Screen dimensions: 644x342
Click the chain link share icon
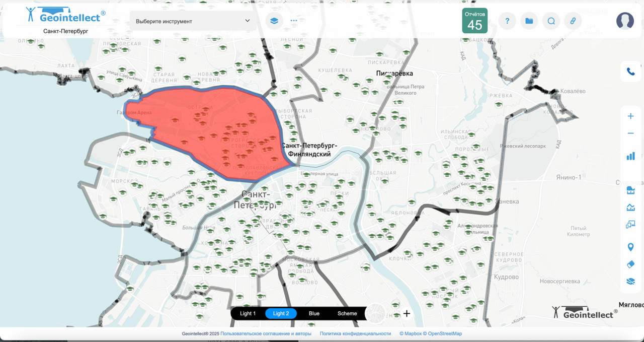click(573, 21)
